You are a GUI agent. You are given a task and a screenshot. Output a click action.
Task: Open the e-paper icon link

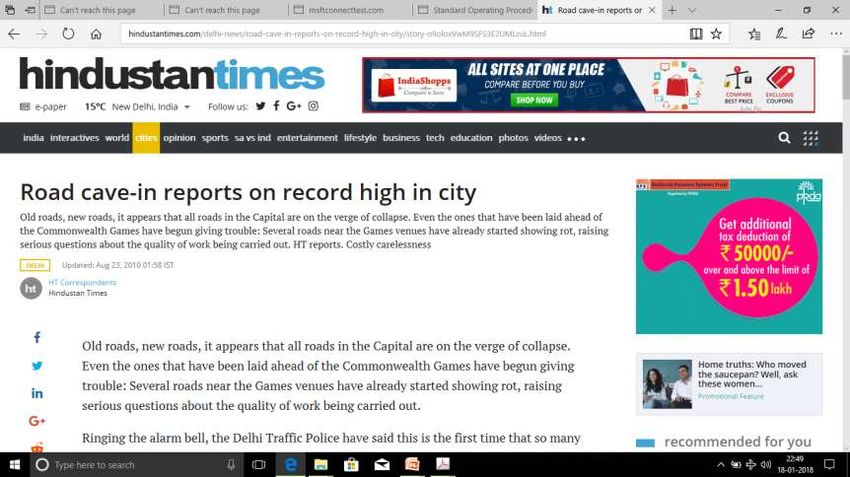25,107
